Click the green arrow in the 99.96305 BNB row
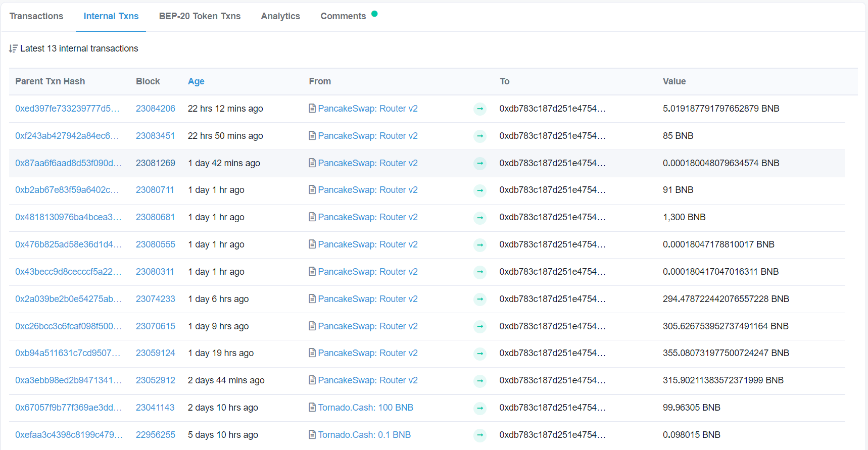 (480, 408)
